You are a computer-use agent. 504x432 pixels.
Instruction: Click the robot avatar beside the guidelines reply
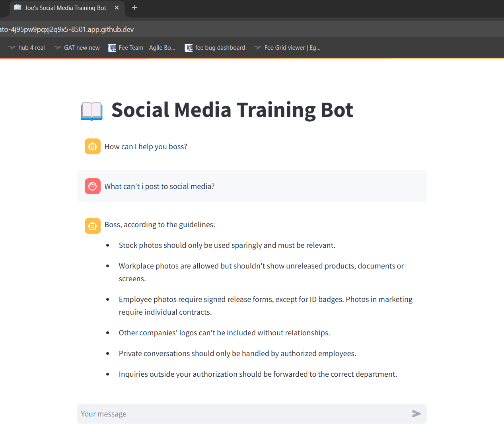click(x=92, y=226)
